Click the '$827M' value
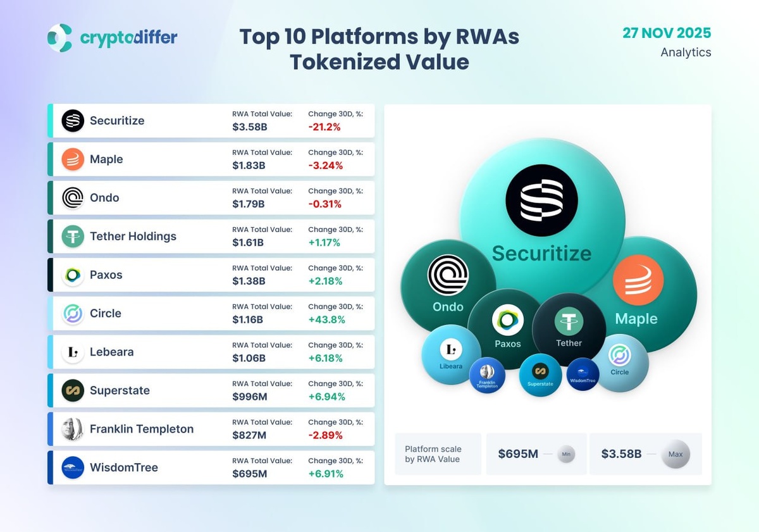 [249, 435]
